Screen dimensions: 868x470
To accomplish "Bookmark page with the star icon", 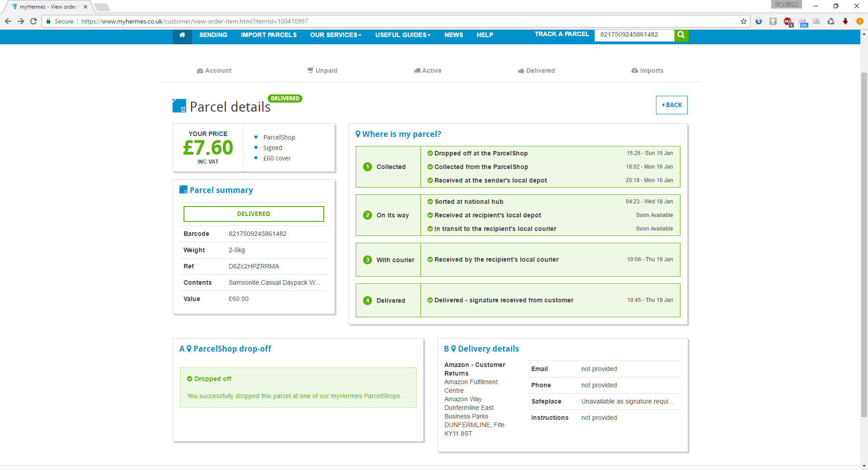I will [744, 21].
